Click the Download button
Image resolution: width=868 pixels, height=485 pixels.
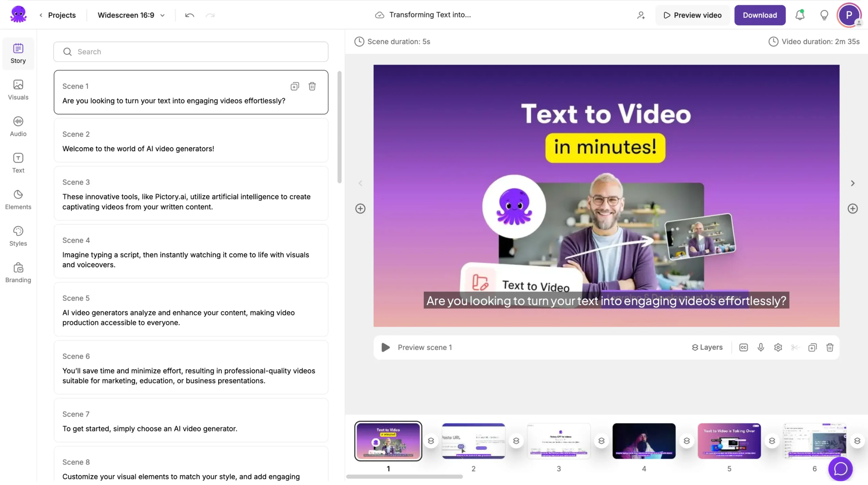pos(759,15)
